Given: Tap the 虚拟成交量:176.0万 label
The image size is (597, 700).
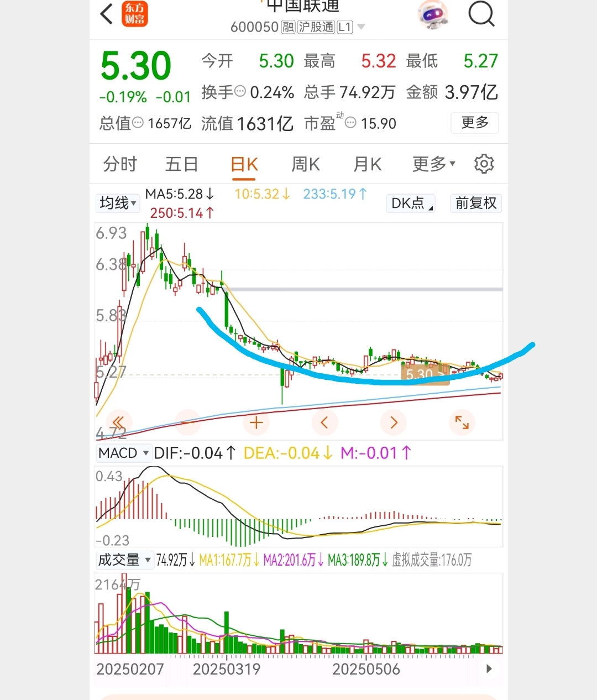Looking at the screenshot, I should [x=432, y=560].
